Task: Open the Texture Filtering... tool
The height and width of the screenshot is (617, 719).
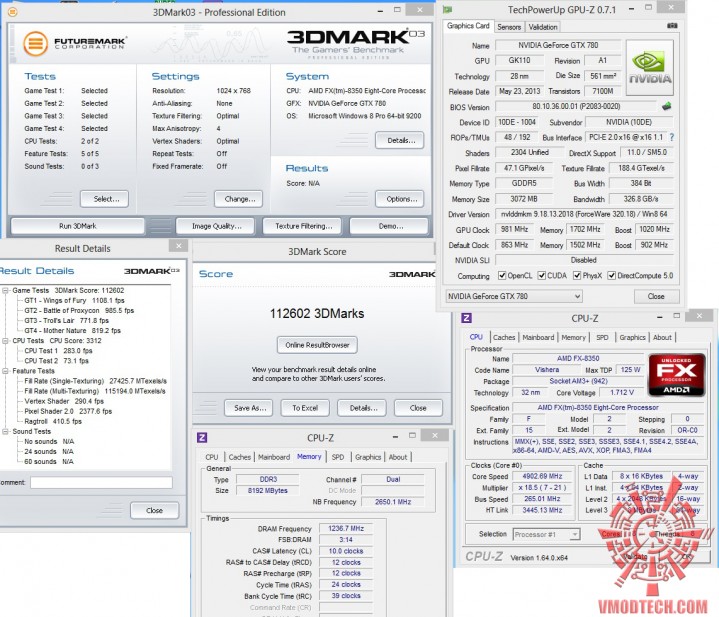Action: pos(304,226)
